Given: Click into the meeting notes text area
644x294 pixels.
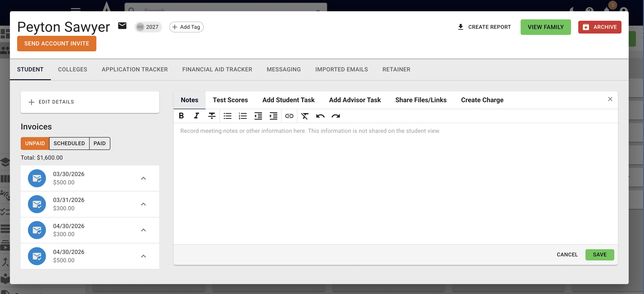Looking at the screenshot, I should [x=395, y=183].
